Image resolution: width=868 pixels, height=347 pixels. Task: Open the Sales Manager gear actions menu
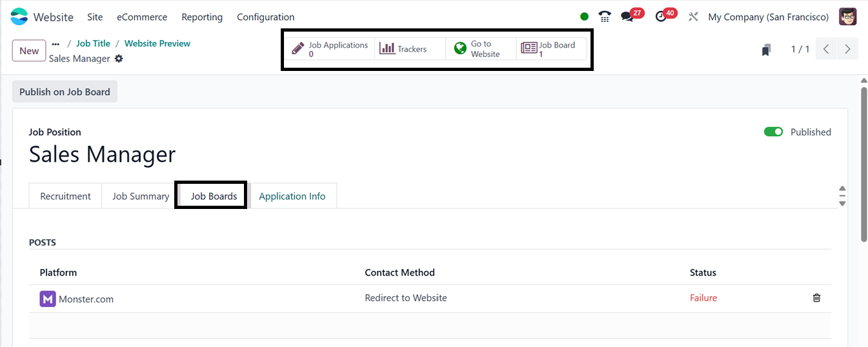click(x=119, y=59)
